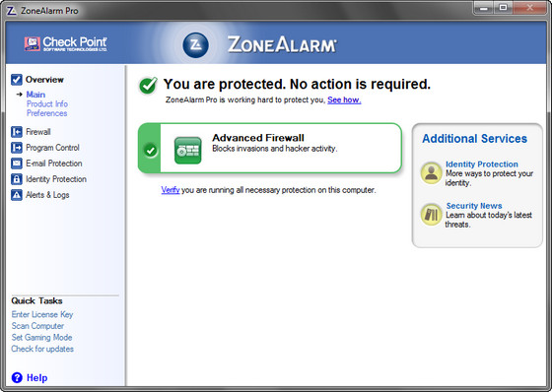Click the Firewall sidebar icon
Viewport: 552px width, 392px height.
17,132
